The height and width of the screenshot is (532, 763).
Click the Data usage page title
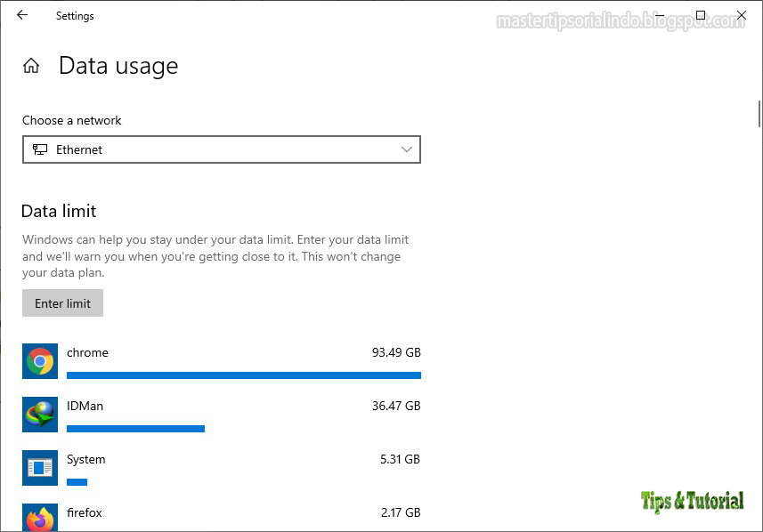coord(118,65)
